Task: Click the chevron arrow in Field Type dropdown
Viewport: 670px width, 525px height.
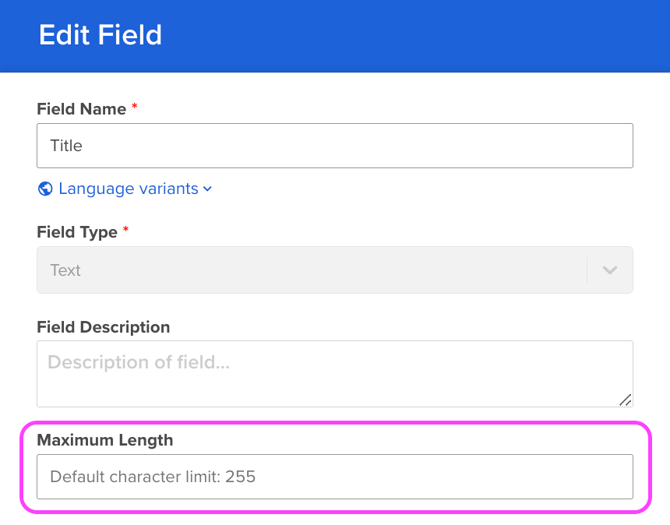Action: click(x=609, y=270)
